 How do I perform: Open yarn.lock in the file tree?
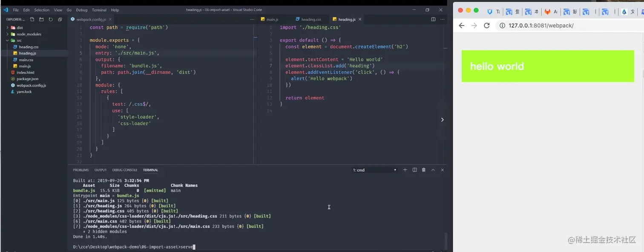point(24,92)
